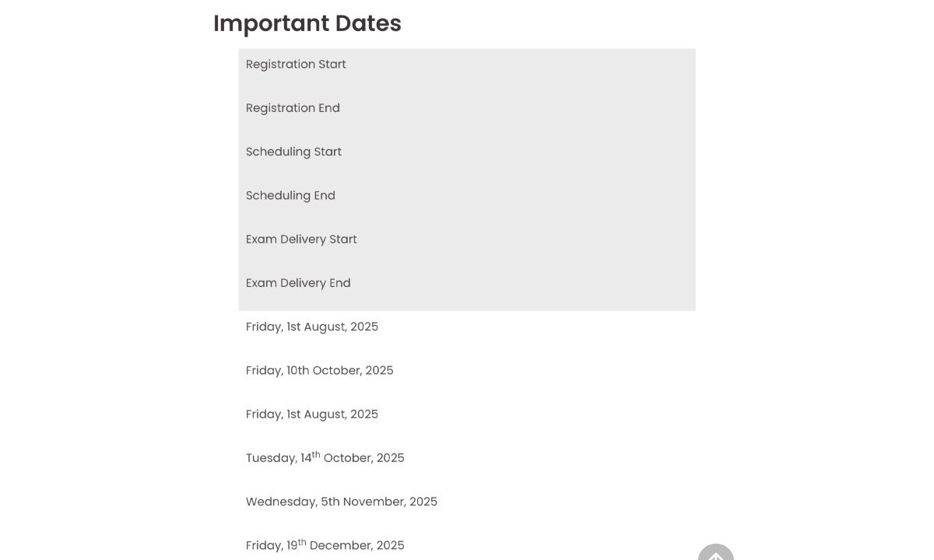This screenshot has height=560, width=934.
Task: Select the 'Exam Delivery Start' label
Action: tap(301, 240)
